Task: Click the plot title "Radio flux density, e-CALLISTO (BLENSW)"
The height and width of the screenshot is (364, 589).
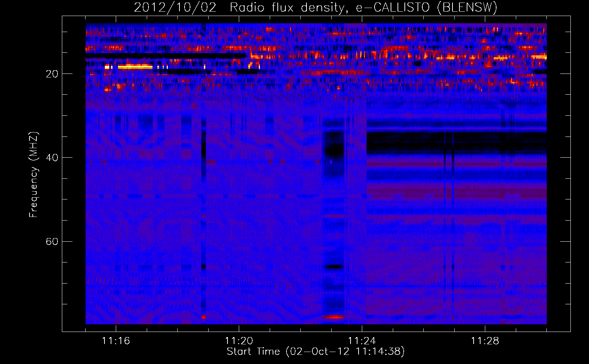Action: point(363,8)
